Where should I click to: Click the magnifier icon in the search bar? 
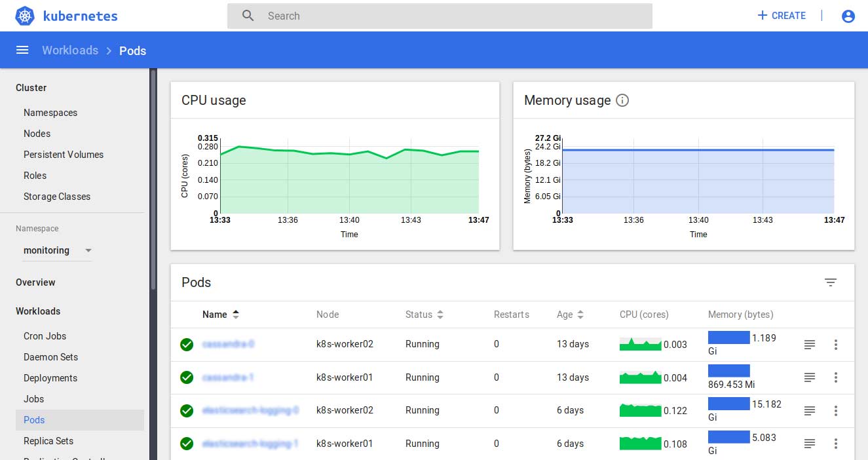pyautogui.click(x=248, y=16)
